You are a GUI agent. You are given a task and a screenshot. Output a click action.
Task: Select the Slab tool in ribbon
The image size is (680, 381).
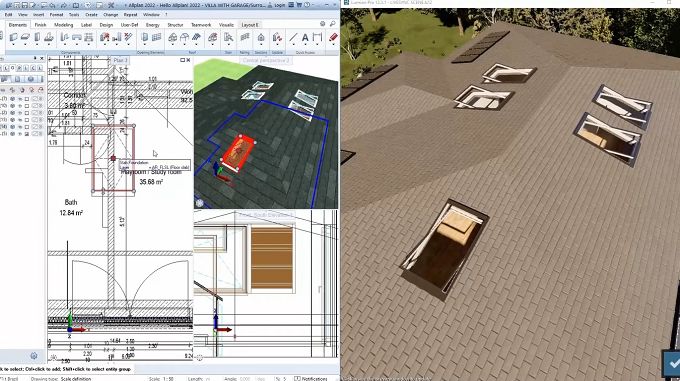click(x=25, y=38)
